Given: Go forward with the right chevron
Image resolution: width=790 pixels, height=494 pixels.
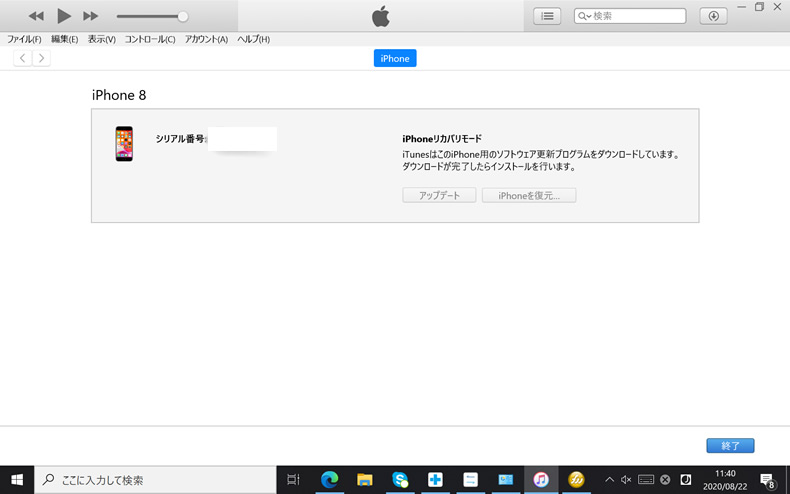Looking at the screenshot, I should [x=41, y=58].
